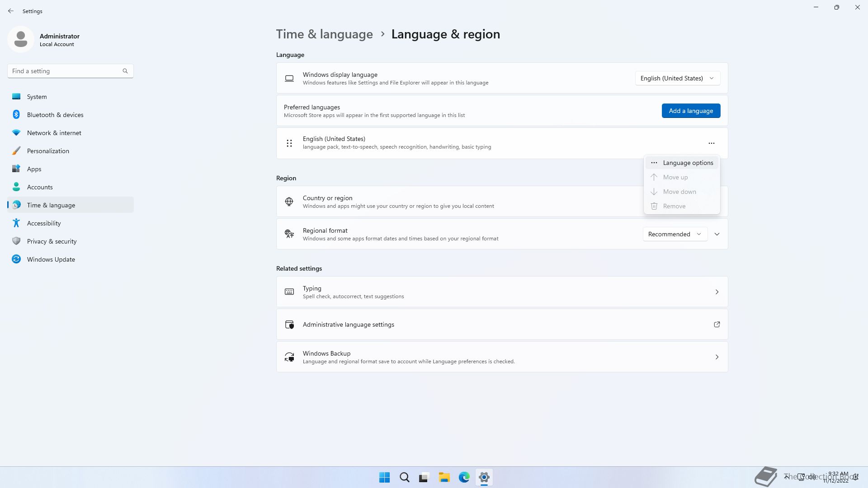Click the drag handle beside English (United States)
This screenshot has height=488, width=868.
pos(289,143)
